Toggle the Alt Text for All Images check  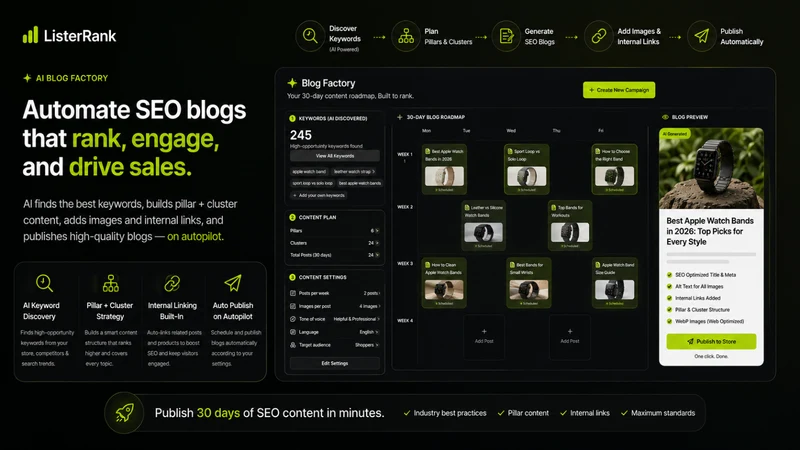tap(669, 286)
